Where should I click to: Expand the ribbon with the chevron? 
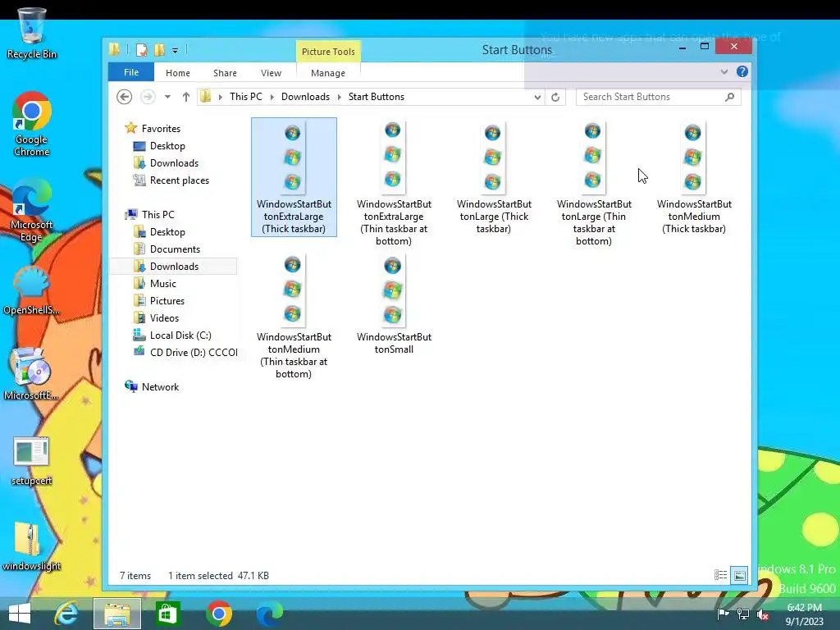[x=724, y=72]
